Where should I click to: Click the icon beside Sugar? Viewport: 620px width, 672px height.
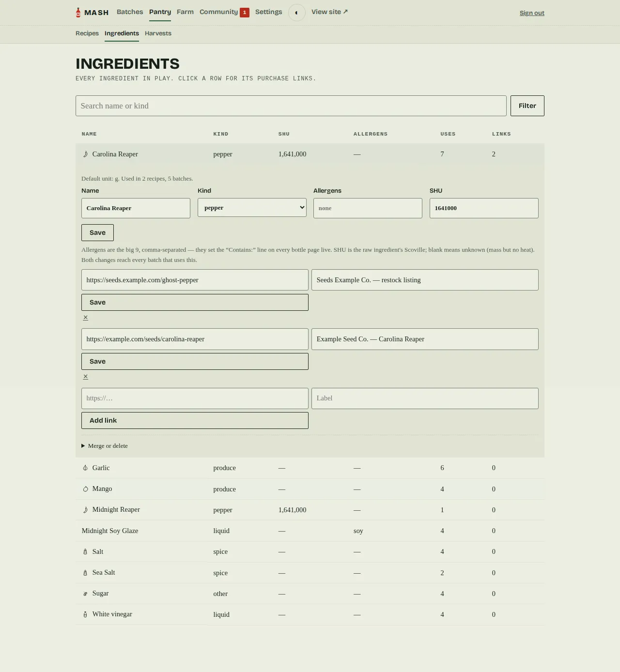[85, 594]
